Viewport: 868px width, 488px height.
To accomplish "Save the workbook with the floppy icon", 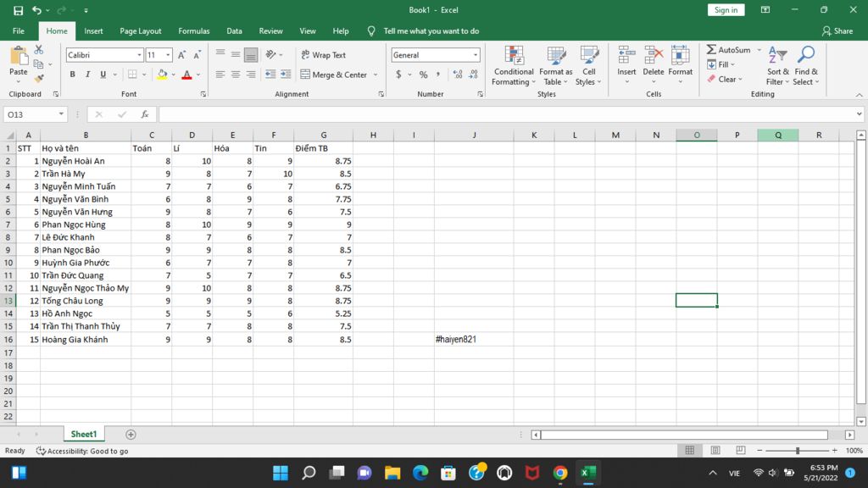I will (x=19, y=10).
